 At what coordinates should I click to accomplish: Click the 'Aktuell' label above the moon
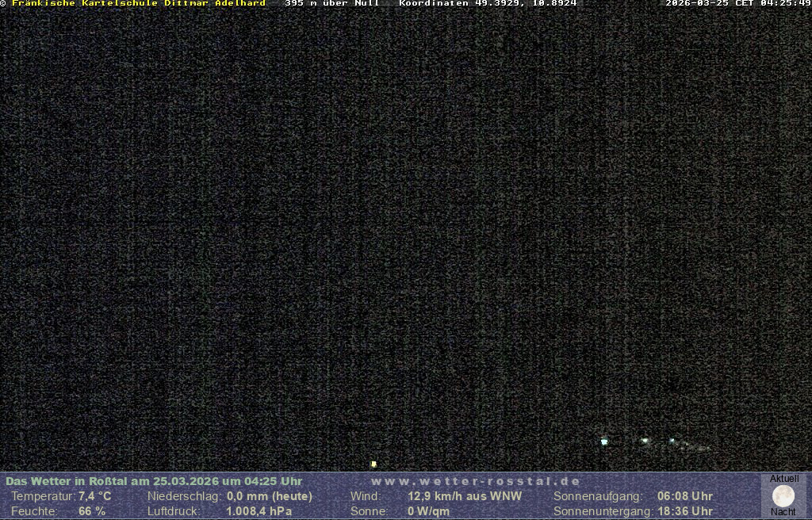pos(784,479)
